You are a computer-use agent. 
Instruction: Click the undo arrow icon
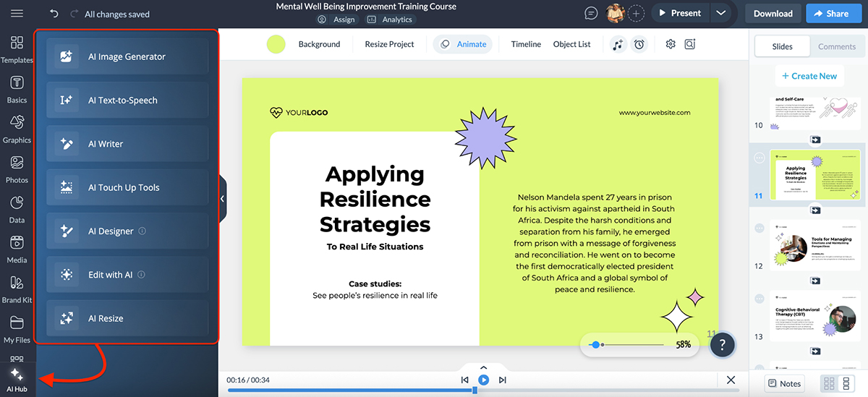pyautogui.click(x=54, y=14)
